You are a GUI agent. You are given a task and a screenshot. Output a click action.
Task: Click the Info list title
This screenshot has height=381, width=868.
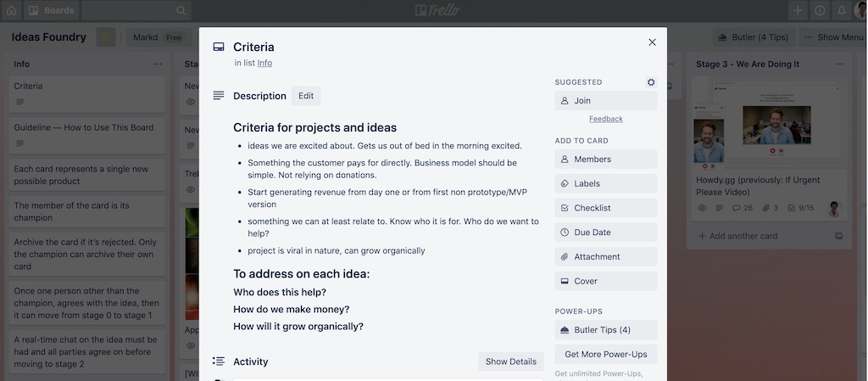point(21,64)
